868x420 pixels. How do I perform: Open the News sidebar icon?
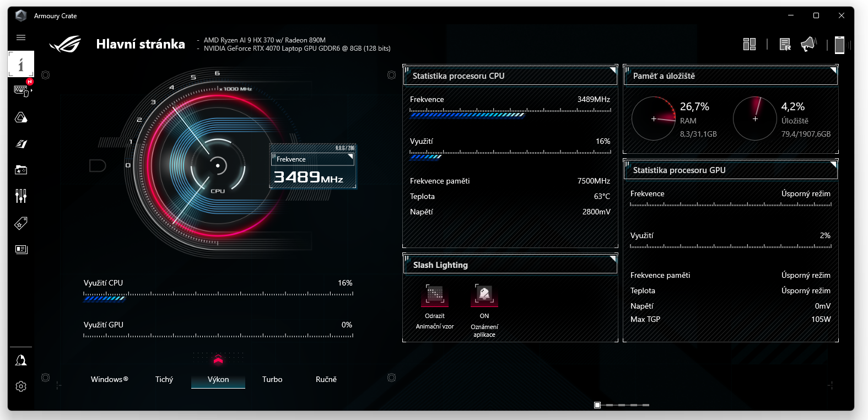point(21,249)
